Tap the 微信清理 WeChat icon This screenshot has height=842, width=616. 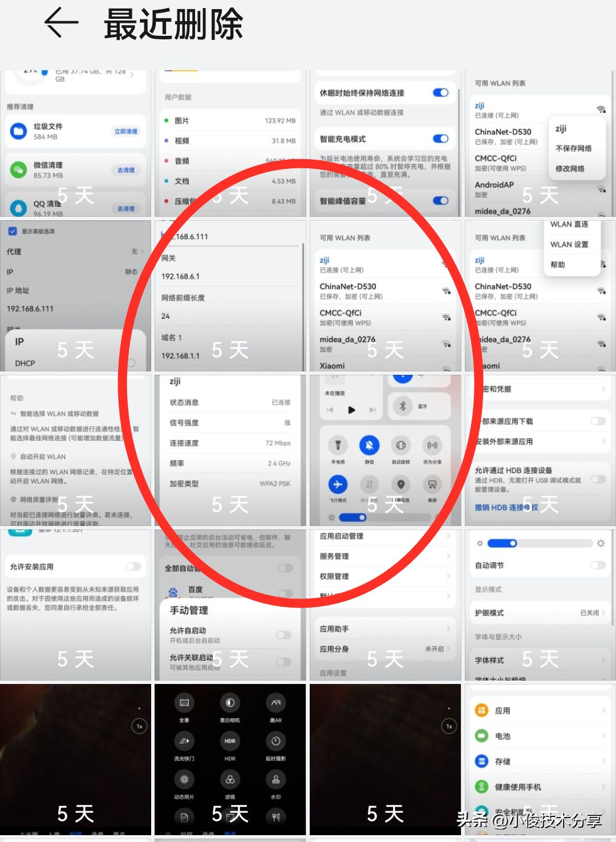19,169
